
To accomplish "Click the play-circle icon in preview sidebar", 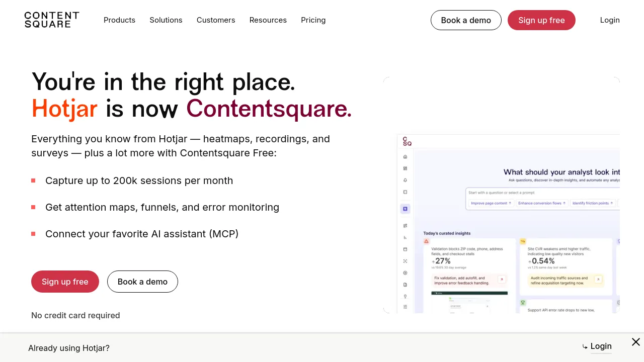I will tap(406, 273).
